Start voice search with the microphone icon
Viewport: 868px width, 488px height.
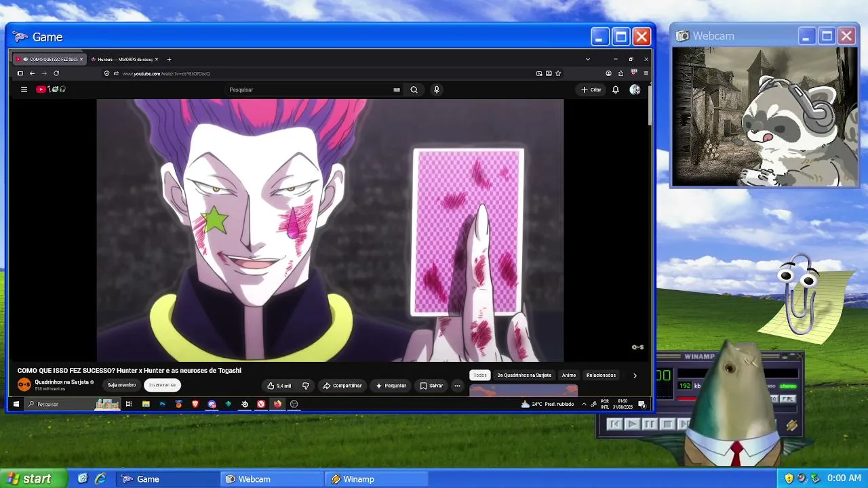tap(437, 89)
